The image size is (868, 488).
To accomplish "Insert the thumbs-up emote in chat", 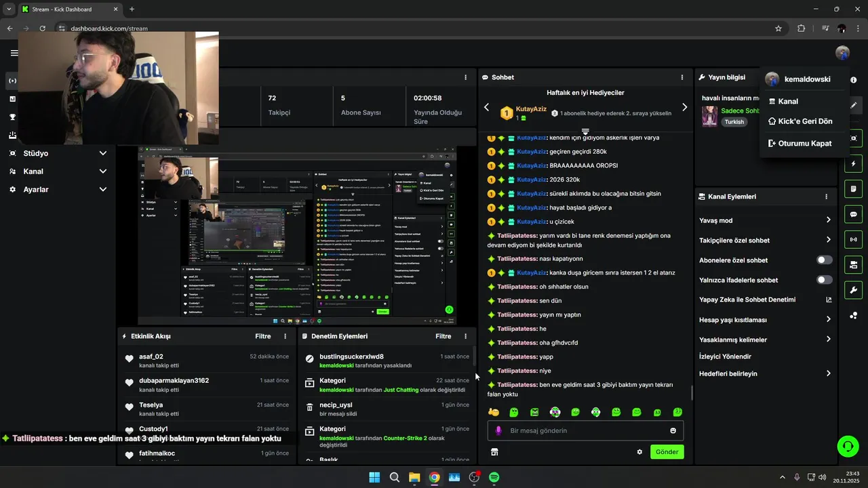I will [494, 412].
